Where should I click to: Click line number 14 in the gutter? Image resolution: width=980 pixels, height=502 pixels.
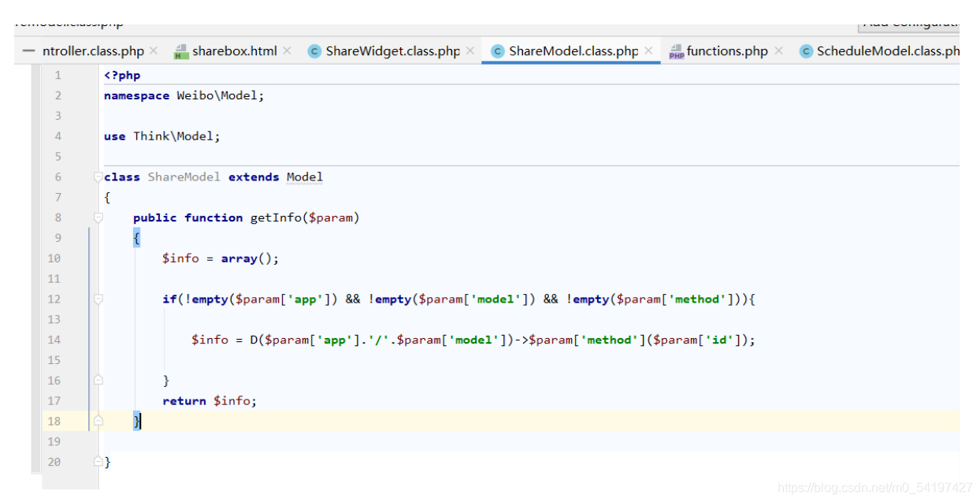pos(54,340)
